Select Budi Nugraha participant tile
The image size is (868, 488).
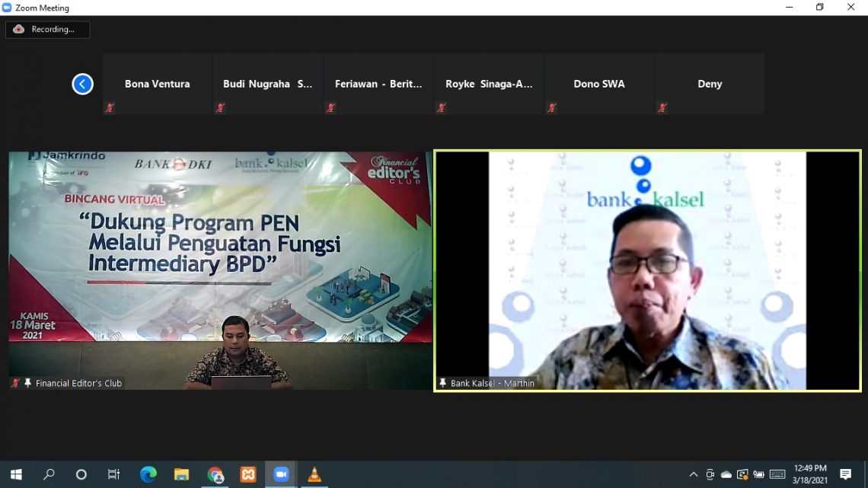[268, 84]
